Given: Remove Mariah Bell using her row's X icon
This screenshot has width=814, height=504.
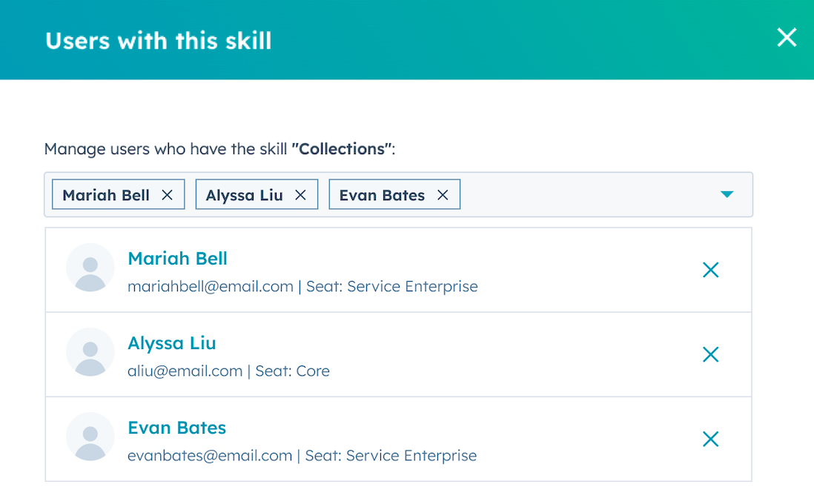Looking at the screenshot, I should point(710,270).
